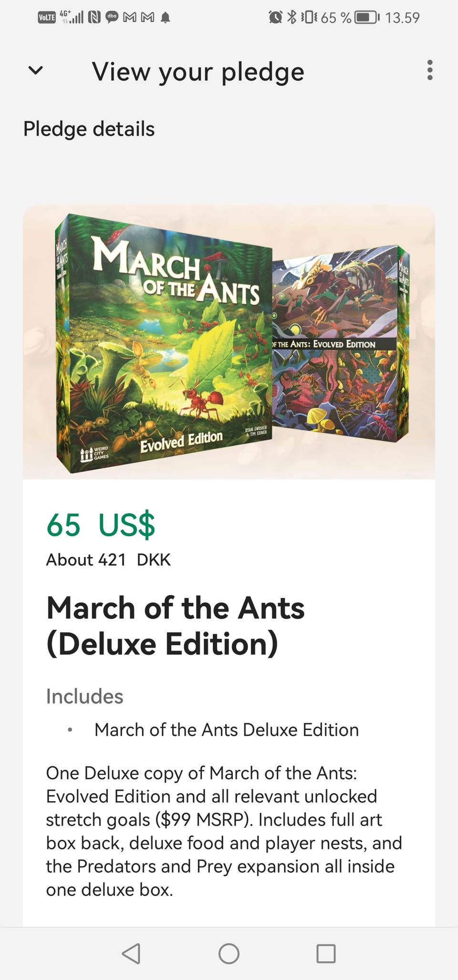Tap the NFC status icon
Image resolution: width=458 pixels, height=980 pixels.
point(94,18)
